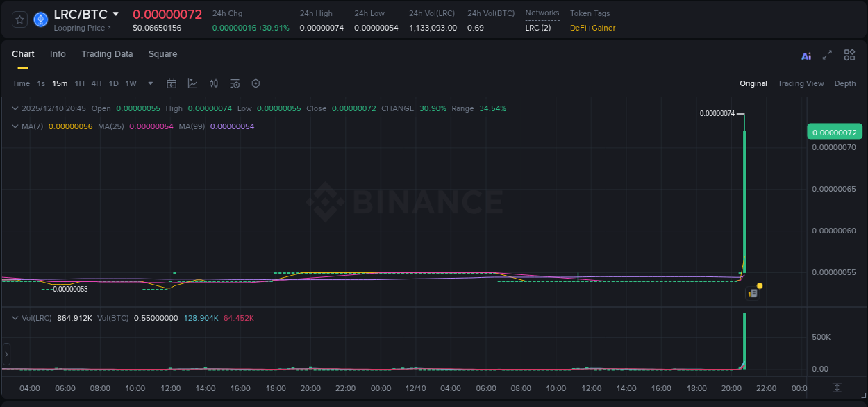Open the widgets grid icon near Ai

[849, 55]
